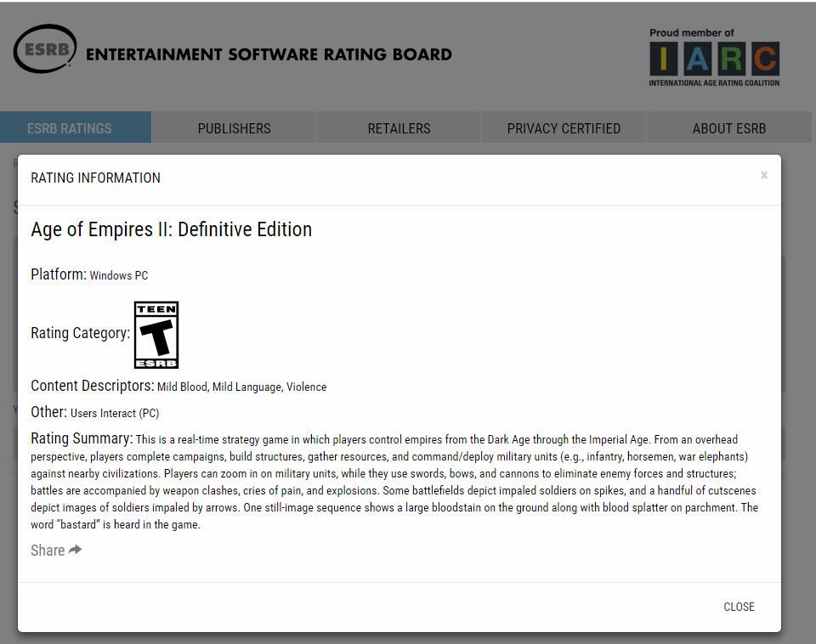
Task: Click the orange 'C' tile in IARC logo
Action: pyautogui.click(x=765, y=59)
